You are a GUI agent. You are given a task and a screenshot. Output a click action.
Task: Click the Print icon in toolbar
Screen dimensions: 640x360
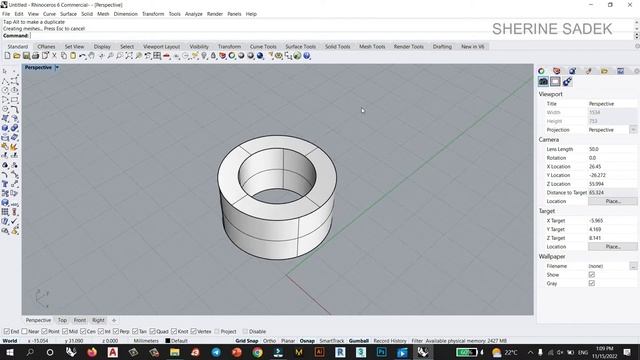click(x=36, y=56)
